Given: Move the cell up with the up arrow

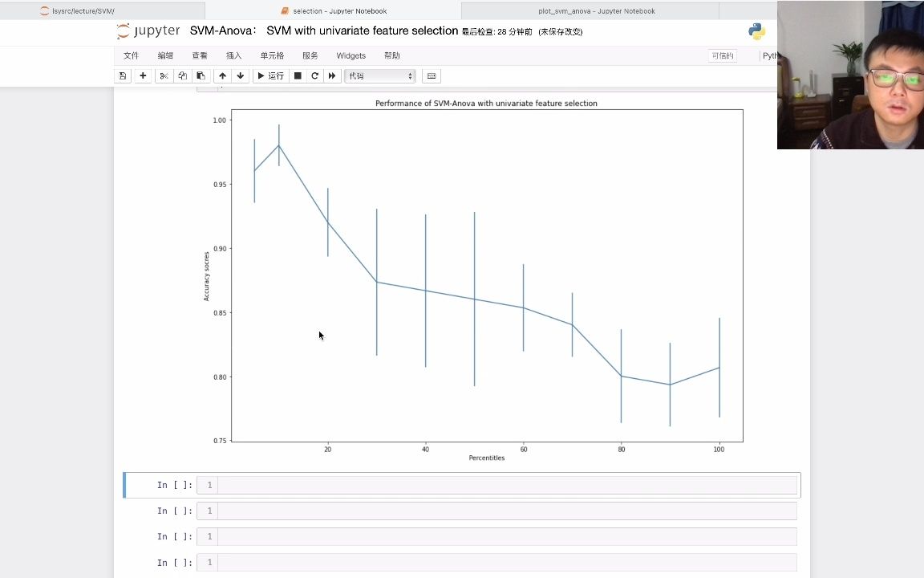Looking at the screenshot, I should [222, 75].
